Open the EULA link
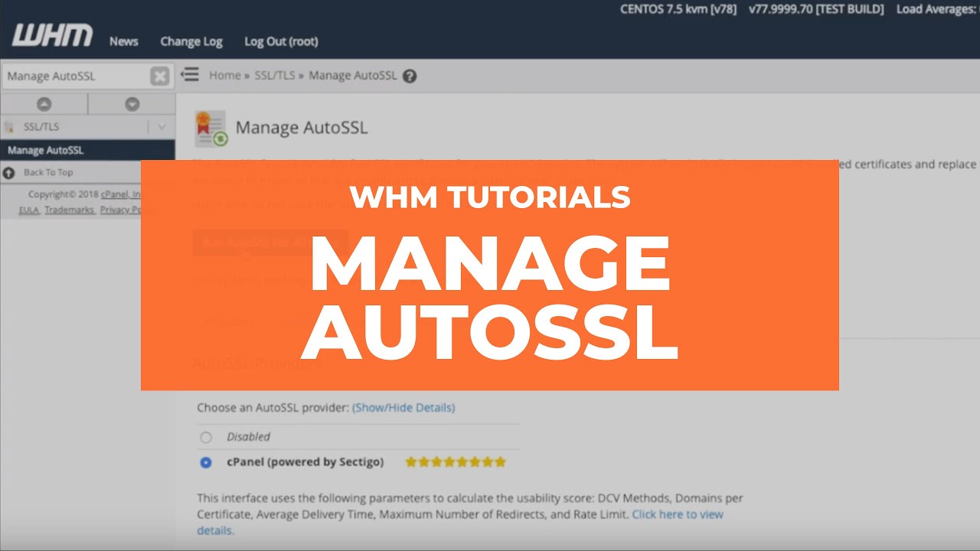This screenshot has height=551, width=980. pyautogui.click(x=29, y=210)
